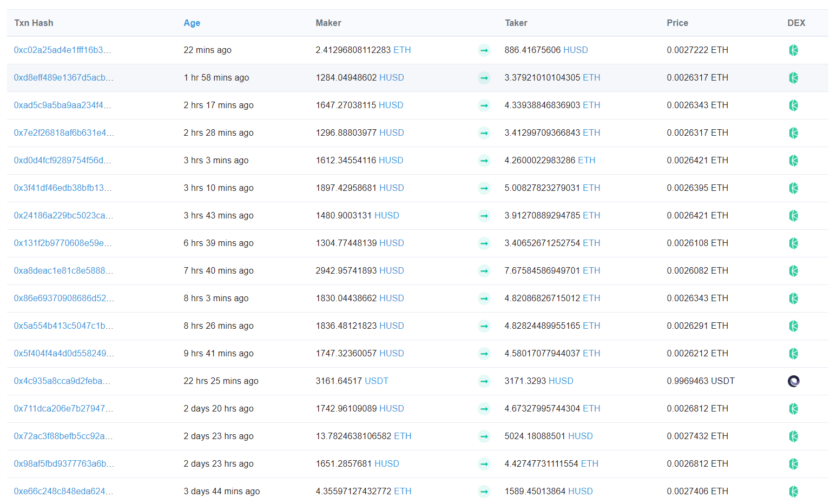830x504 pixels.
Task: Click arrow icon in 1 hr 58 mins row
Action: [484, 78]
